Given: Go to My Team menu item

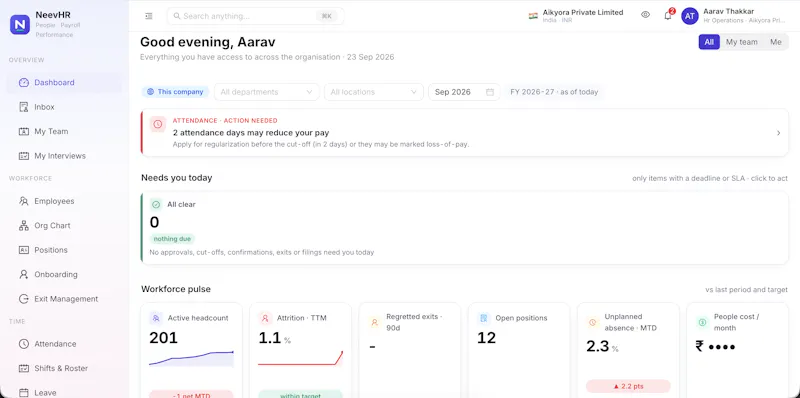Looking at the screenshot, I should coord(64,132).
